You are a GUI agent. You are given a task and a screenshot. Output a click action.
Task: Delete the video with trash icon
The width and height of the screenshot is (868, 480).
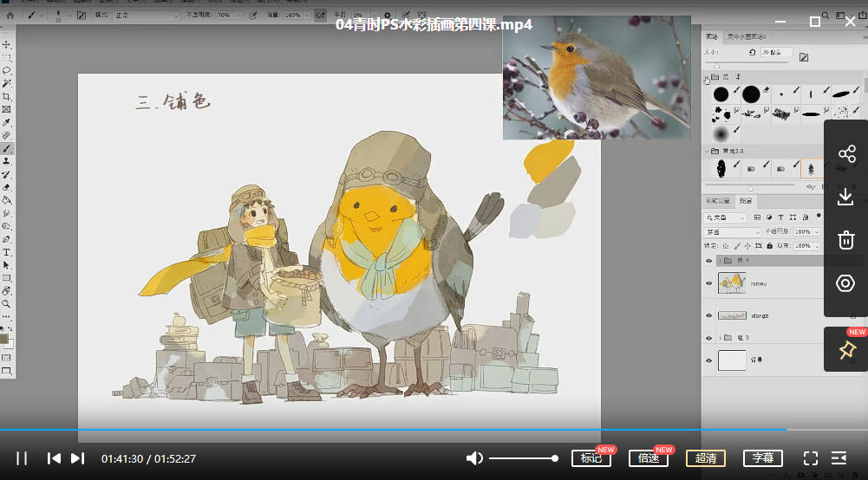click(846, 240)
